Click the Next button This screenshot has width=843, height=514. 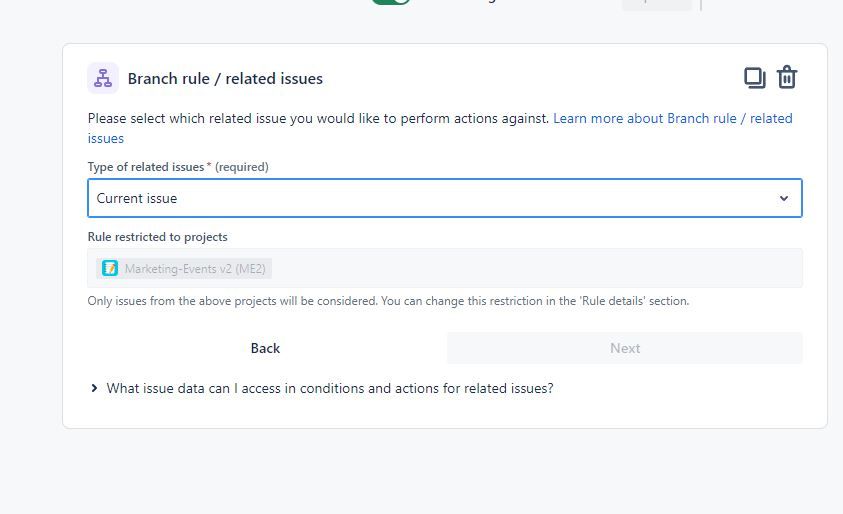pyautogui.click(x=625, y=348)
